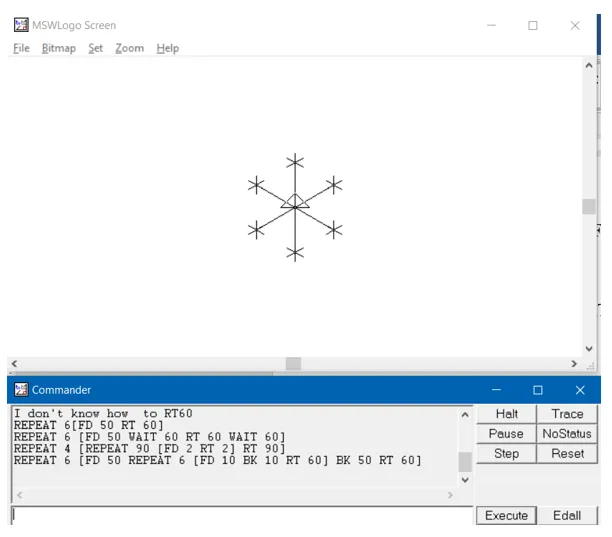Toggle the Pause button
Screen dimensions: 612x537
point(506,434)
